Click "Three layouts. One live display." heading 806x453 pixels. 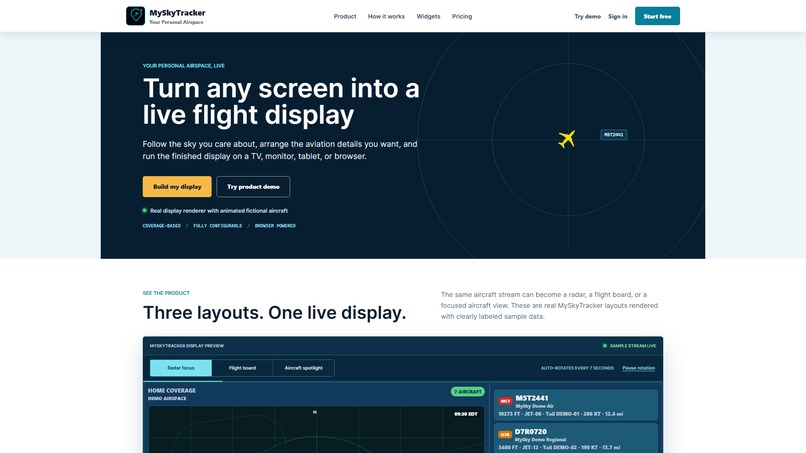coord(274,313)
